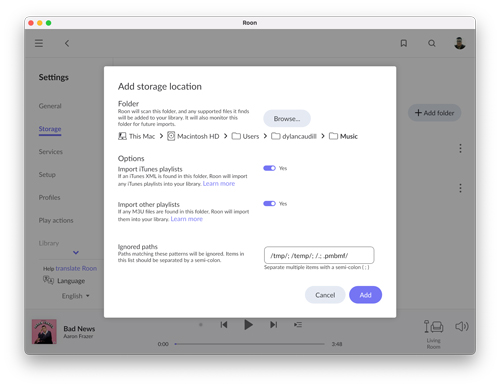Image resolution: width=500 pixels, height=387 pixels.
Task: Skip to the next track
Action: click(x=273, y=324)
